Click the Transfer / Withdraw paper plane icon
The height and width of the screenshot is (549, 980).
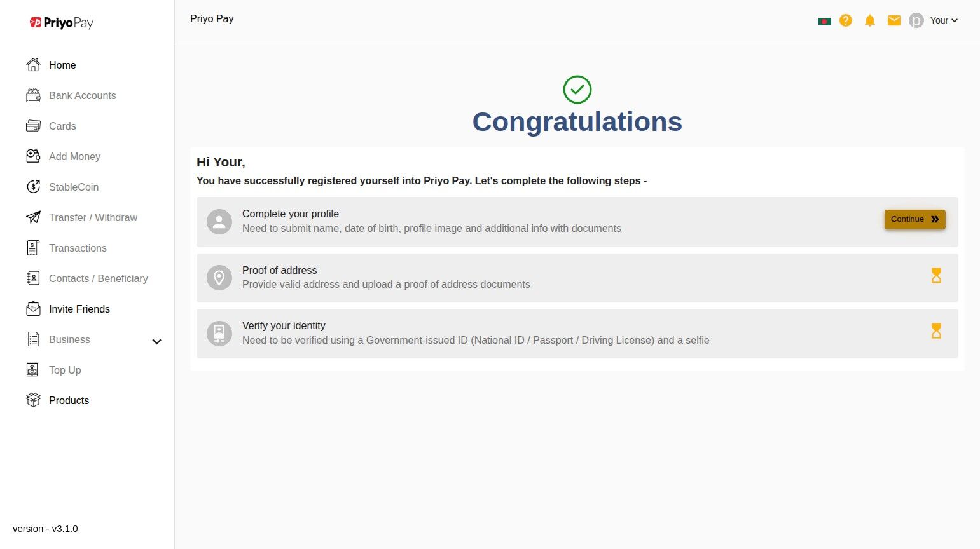coord(33,217)
